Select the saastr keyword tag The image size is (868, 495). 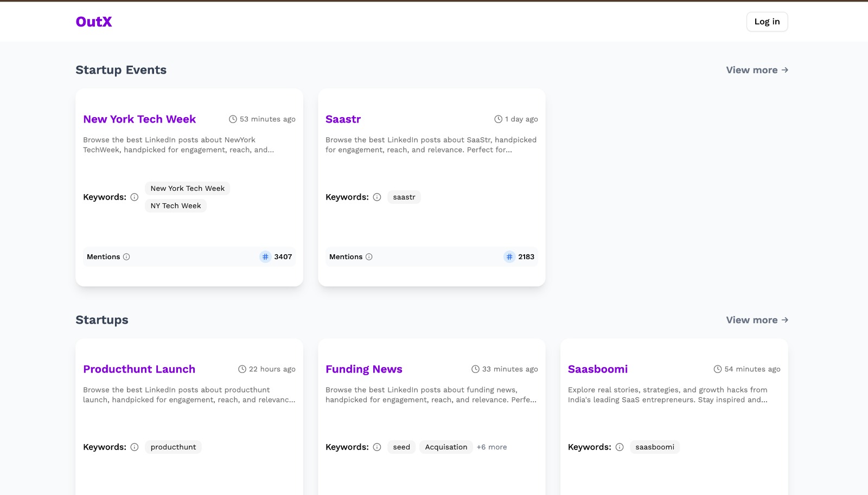(404, 197)
